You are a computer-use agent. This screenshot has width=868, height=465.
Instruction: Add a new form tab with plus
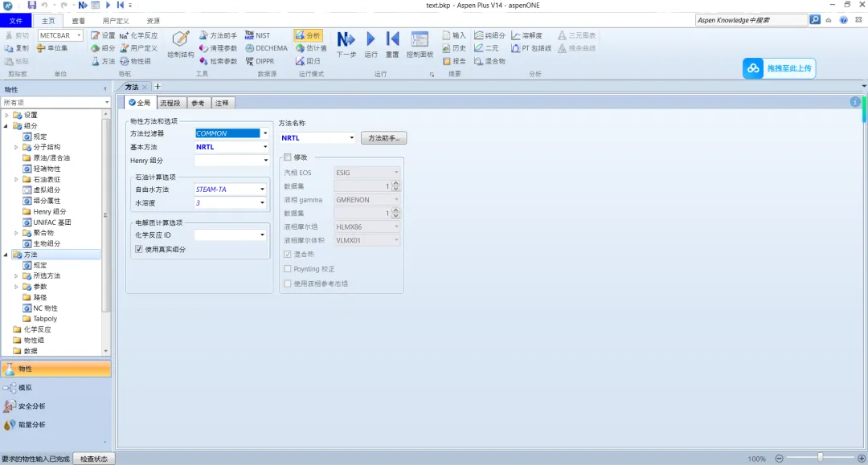[x=158, y=87]
